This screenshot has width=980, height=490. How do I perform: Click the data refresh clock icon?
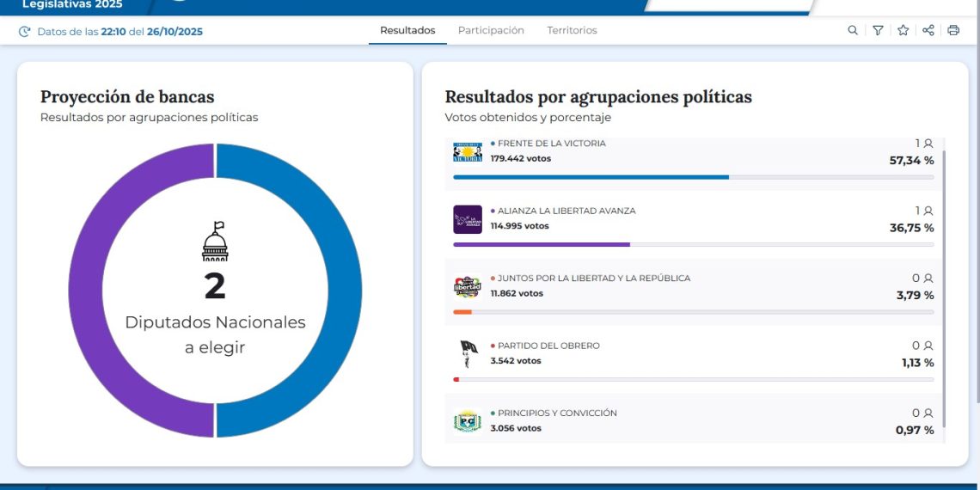tap(25, 31)
